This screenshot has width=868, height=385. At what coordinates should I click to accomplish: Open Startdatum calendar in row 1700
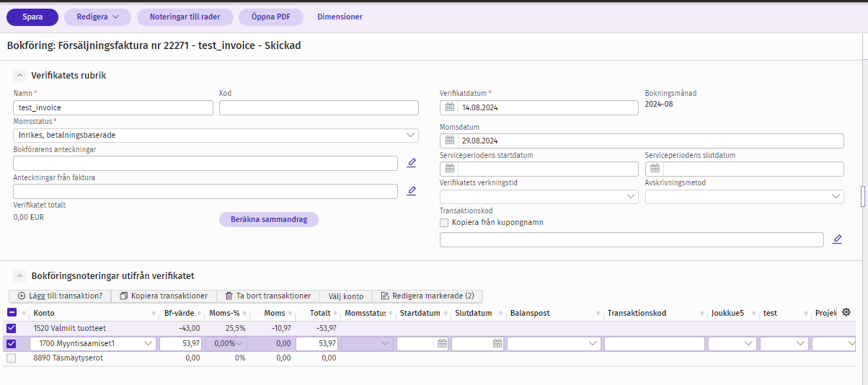click(x=442, y=344)
